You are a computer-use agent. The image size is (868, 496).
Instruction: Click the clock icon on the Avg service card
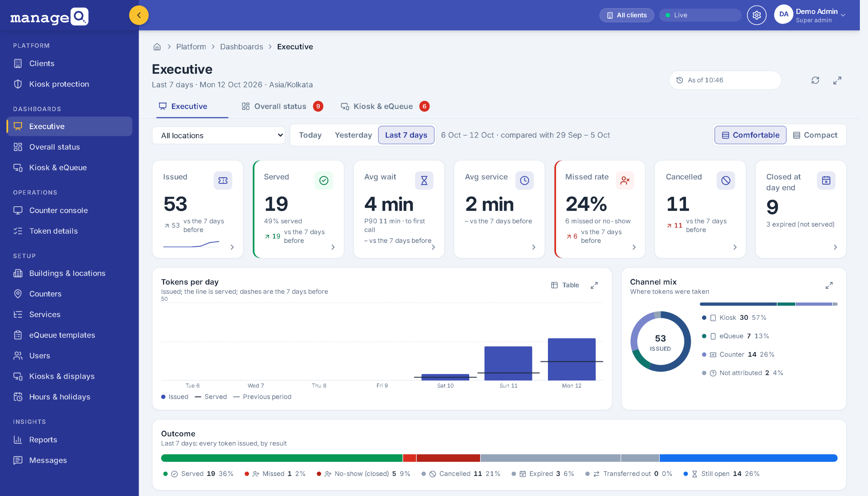[x=524, y=181]
